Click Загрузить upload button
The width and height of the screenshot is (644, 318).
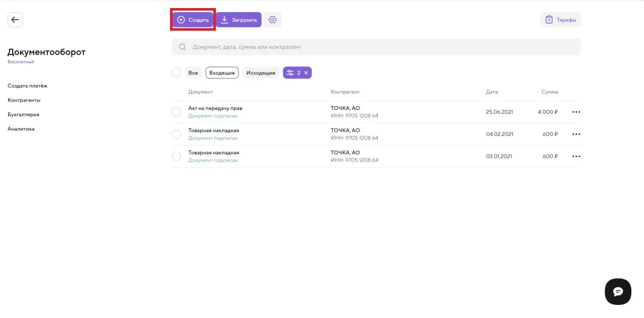tap(239, 20)
